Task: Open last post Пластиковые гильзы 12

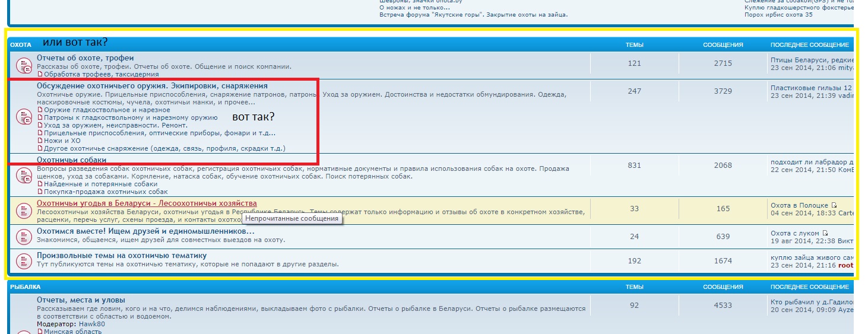Action: coord(811,88)
